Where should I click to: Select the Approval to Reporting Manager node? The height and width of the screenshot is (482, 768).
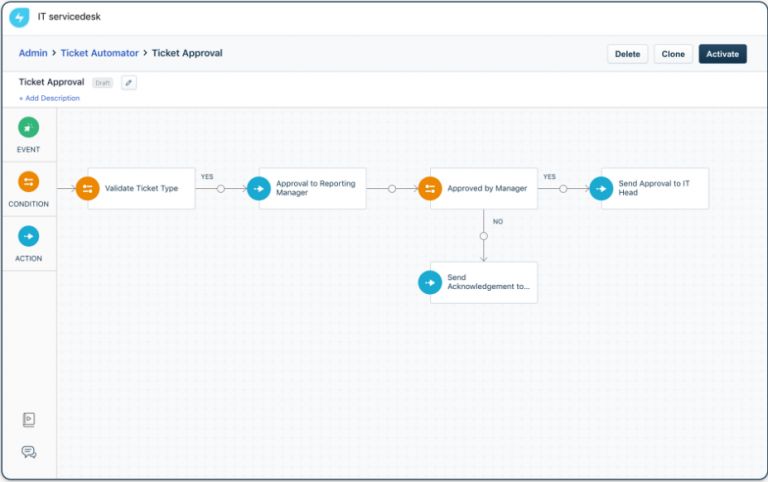(x=313, y=188)
